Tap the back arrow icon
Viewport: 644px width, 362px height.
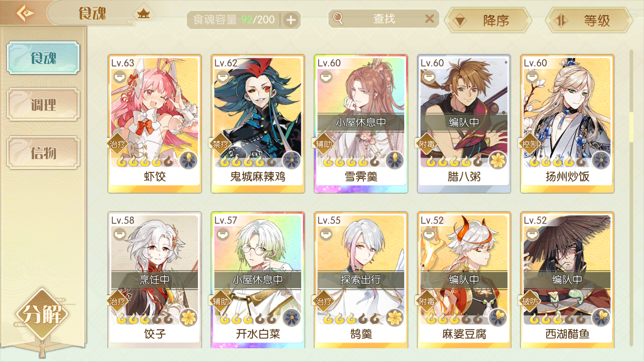[25, 13]
